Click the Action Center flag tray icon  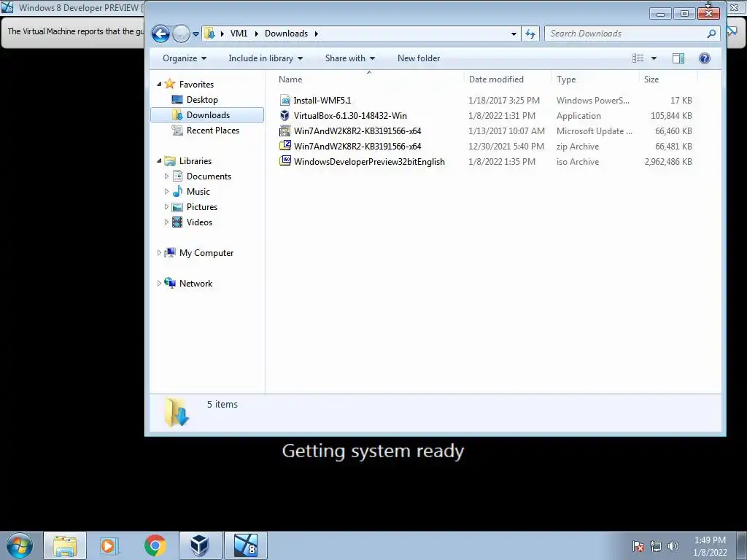tap(638, 546)
